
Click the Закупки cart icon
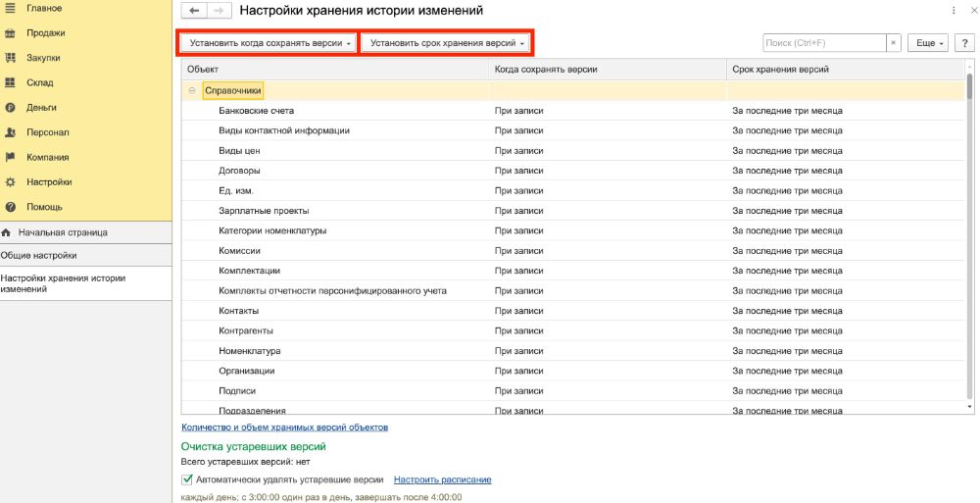tap(10, 58)
